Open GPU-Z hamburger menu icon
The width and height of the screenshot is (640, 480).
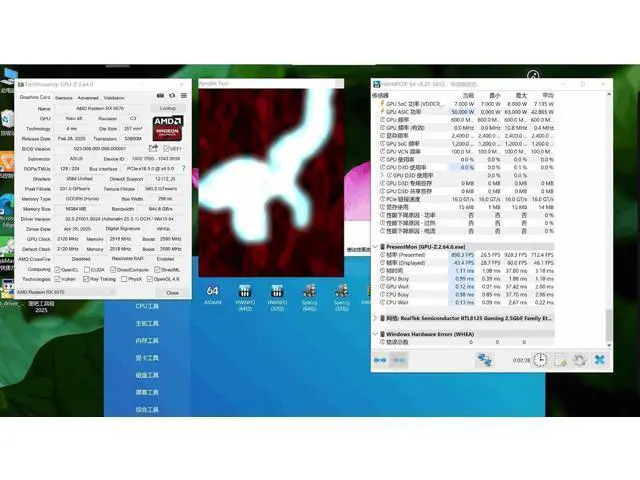(x=184, y=96)
